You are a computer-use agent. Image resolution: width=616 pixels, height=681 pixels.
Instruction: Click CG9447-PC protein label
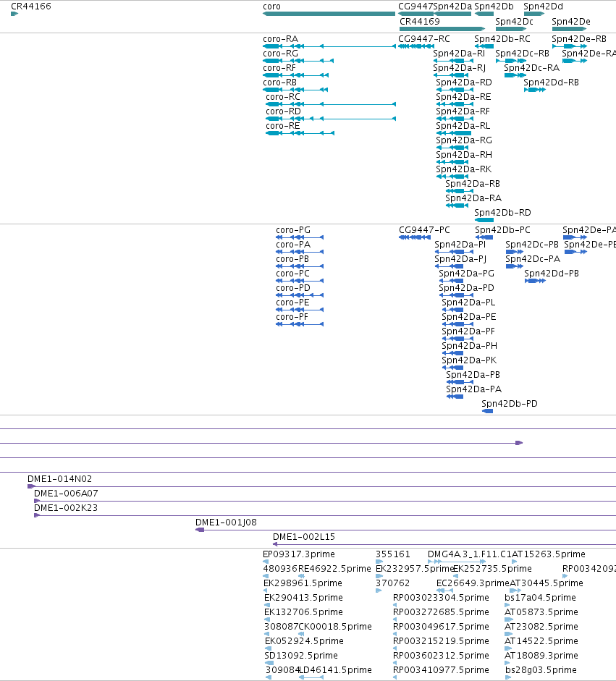[424, 230]
